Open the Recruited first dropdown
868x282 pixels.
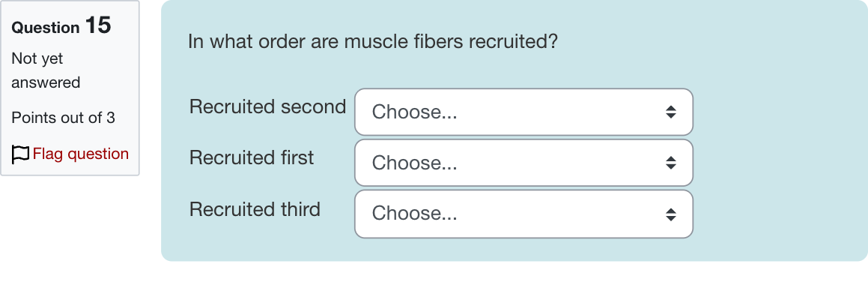click(x=523, y=163)
